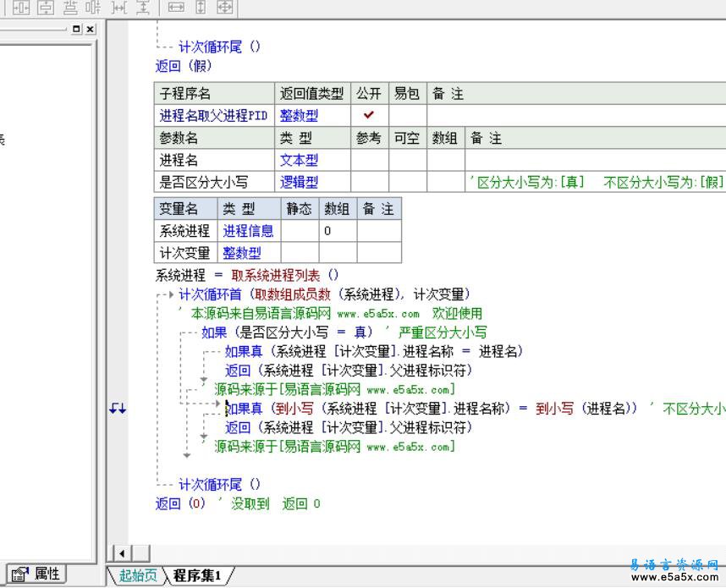This screenshot has width=726, height=588.
Task: Toggle the 公开 checkmark for 进程名取父进程PID
Action: [368, 116]
